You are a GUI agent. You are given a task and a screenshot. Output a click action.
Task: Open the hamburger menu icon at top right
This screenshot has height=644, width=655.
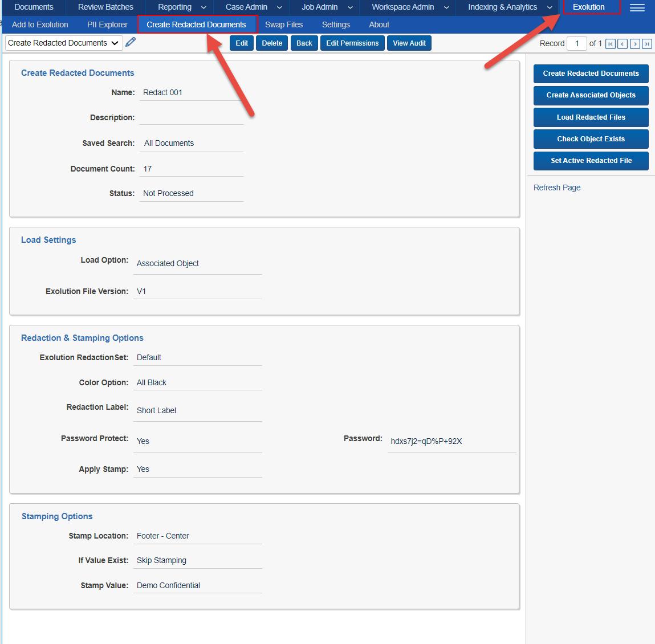tap(637, 7)
